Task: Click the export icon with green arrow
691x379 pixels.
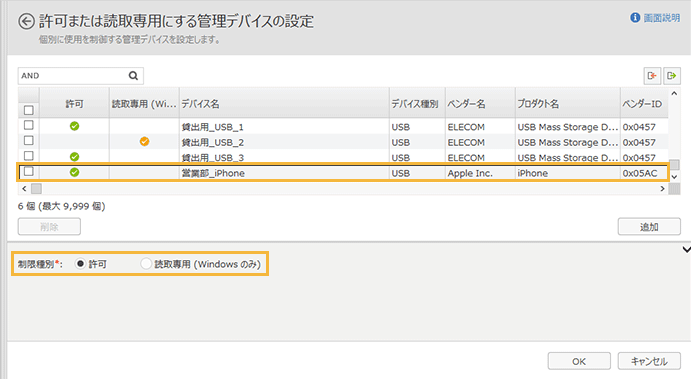Action: tap(672, 76)
